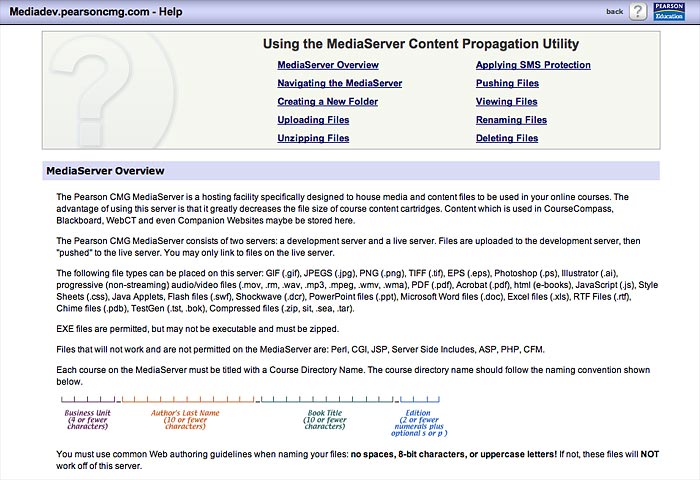Click the 'EXE files are permitted' sentence
This screenshot has height=480, width=700.
(198, 329)
